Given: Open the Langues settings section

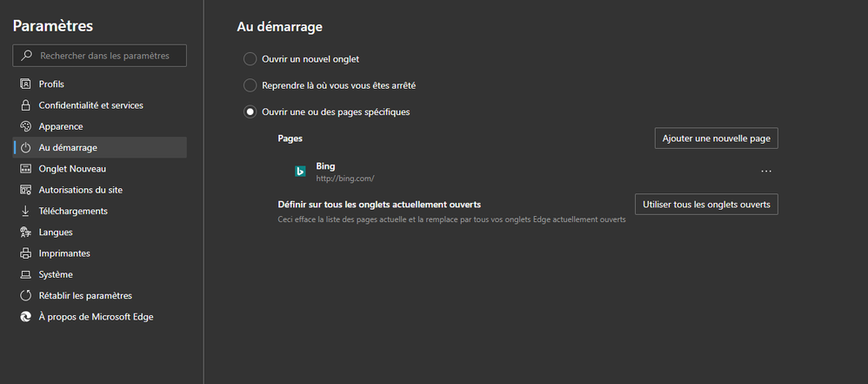Looking at the screenshot, I should [100, 232].
